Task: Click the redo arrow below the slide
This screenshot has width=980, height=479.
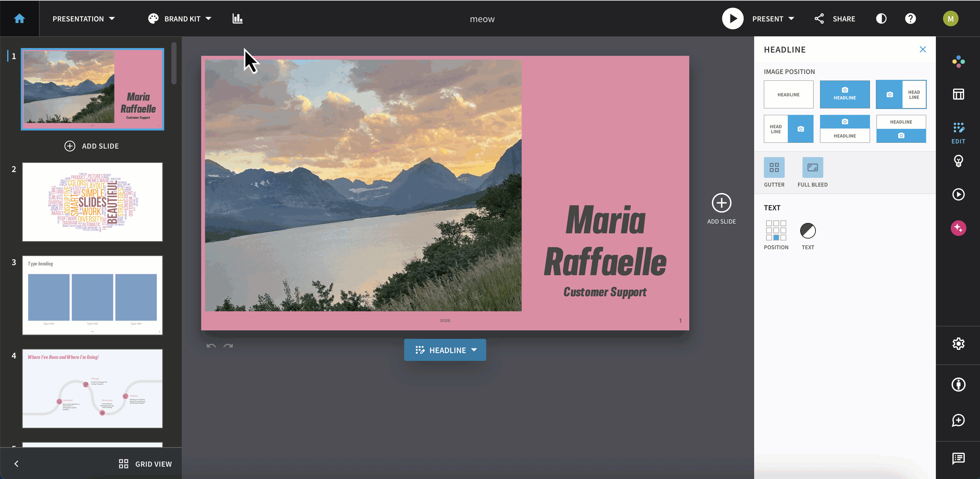Action: click(x=228, y=346)
